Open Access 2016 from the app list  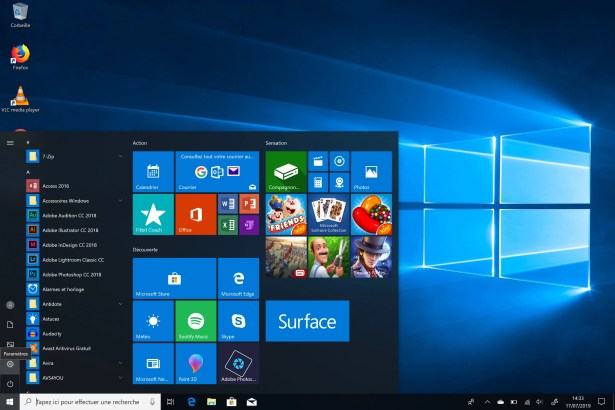(x=75, y=186)
